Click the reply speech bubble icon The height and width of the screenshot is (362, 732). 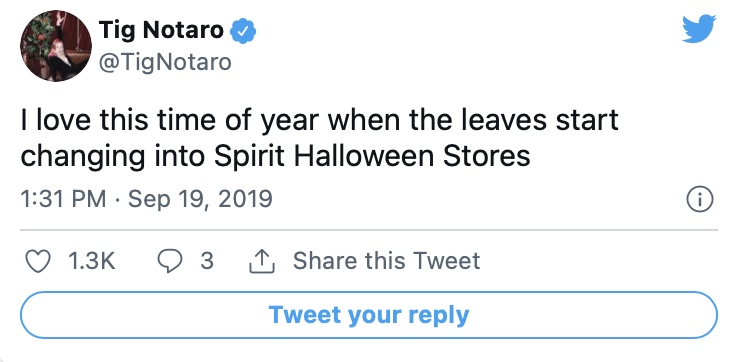click(169, 261)
